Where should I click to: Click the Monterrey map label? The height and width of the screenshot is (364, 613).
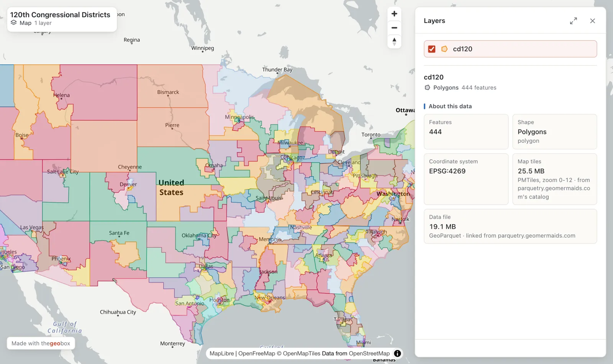point(172,343)
